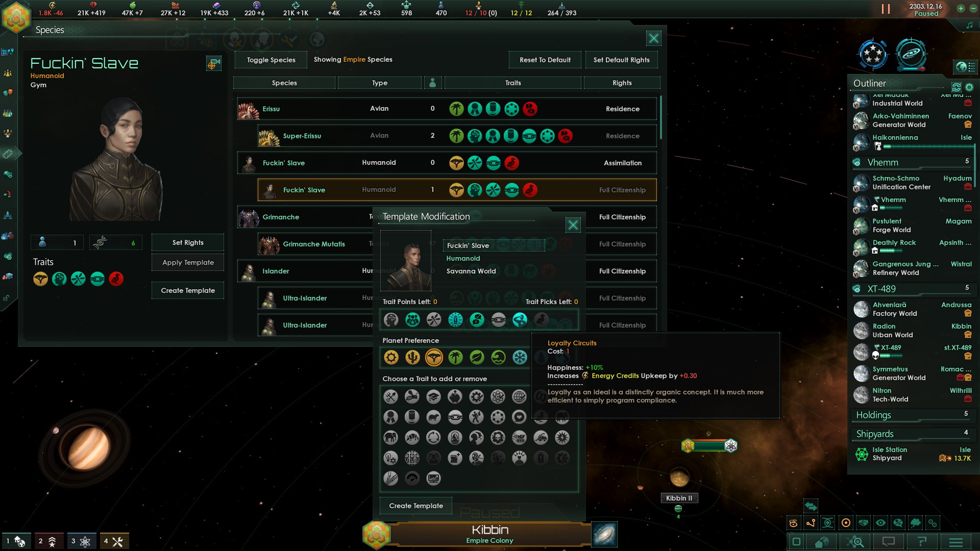Sort species list by Rights column
This screenshot has width=980, height=551.
coord(622,83)
